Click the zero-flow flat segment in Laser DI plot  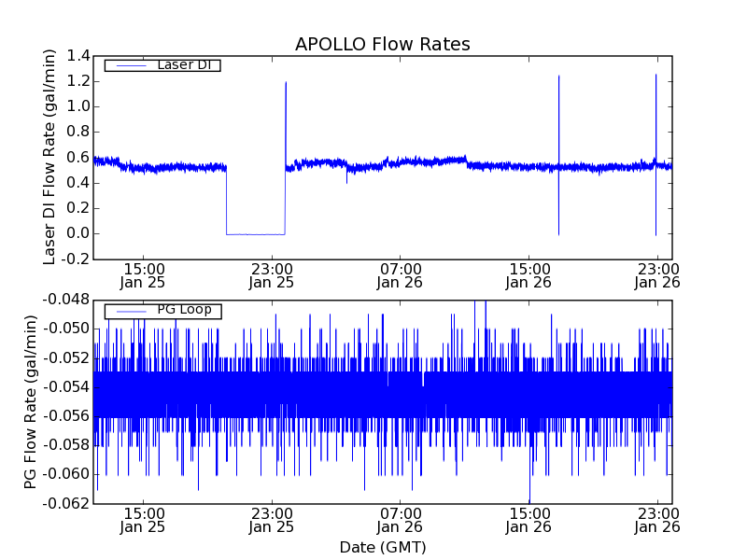click(x=256, y=234)
